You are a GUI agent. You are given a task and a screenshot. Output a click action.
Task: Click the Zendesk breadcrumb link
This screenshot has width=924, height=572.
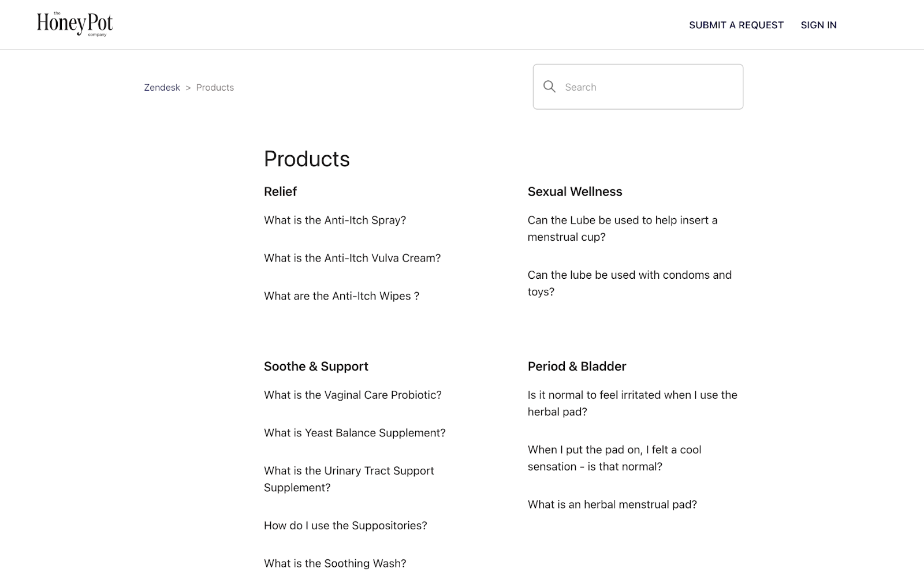pos(162,87)
